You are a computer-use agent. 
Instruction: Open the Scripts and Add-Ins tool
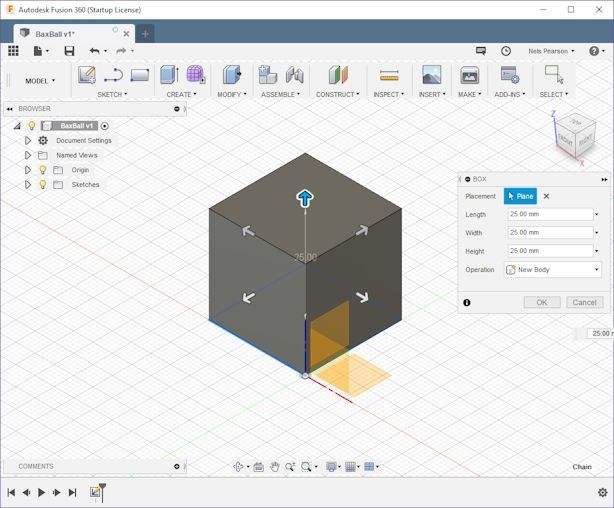510,75
